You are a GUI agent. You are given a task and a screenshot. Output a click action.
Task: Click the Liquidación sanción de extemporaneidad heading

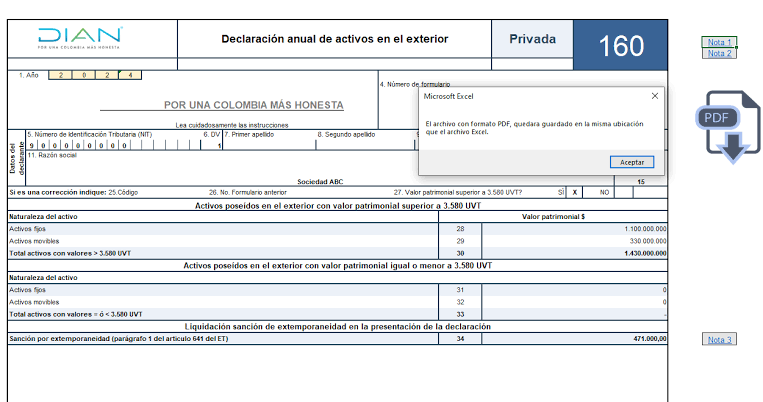[x=337, y=327]
